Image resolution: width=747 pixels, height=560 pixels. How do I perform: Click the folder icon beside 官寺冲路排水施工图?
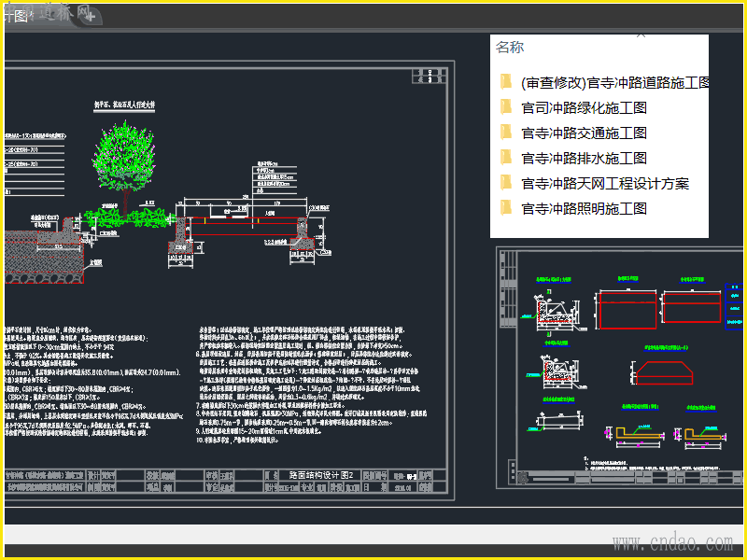(506, 157)
